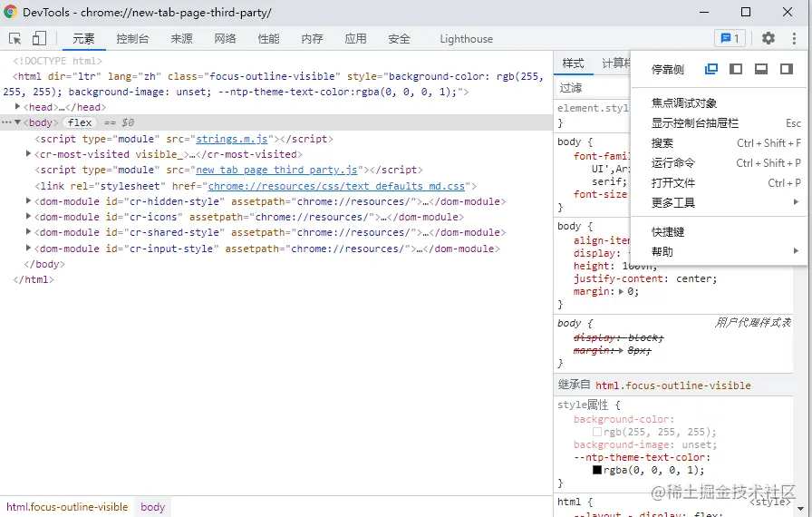Dock DevTools to the left side

pyautogui.click(x=736, y=69)
